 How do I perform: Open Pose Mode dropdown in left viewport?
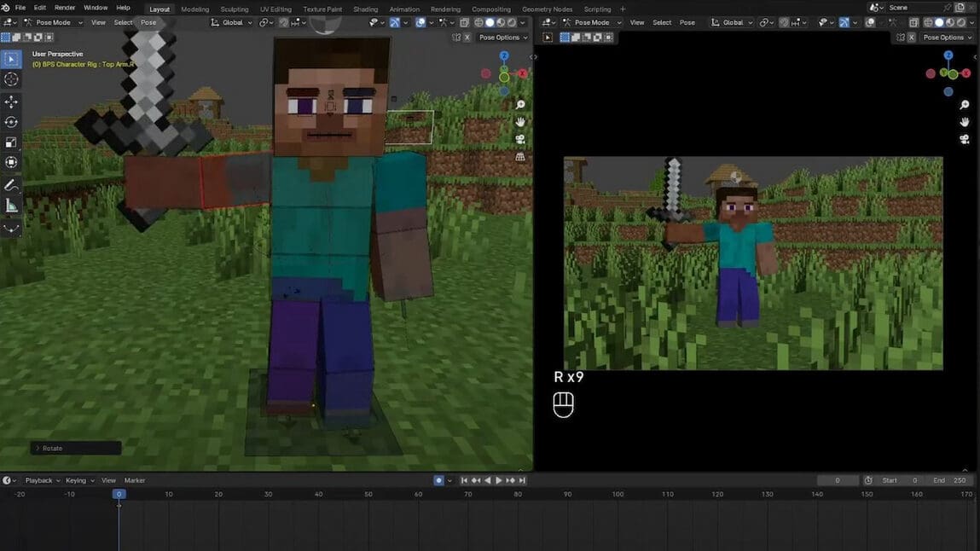point(53,22)
